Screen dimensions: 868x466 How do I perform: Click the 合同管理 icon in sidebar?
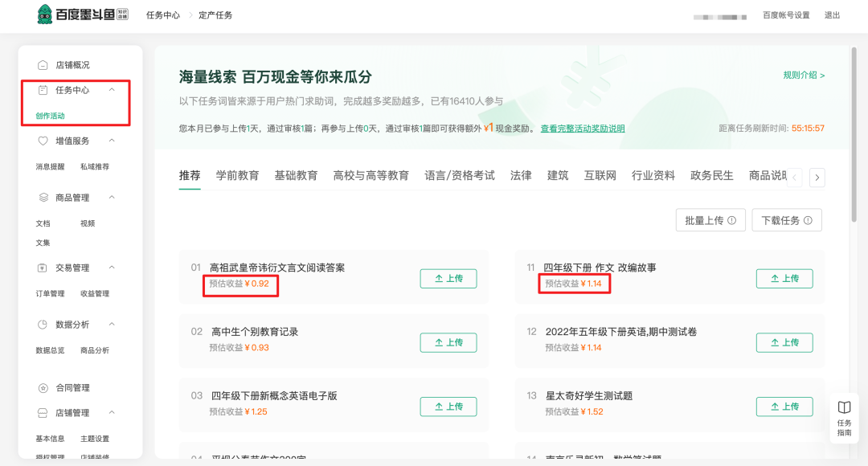click(43, 388)
